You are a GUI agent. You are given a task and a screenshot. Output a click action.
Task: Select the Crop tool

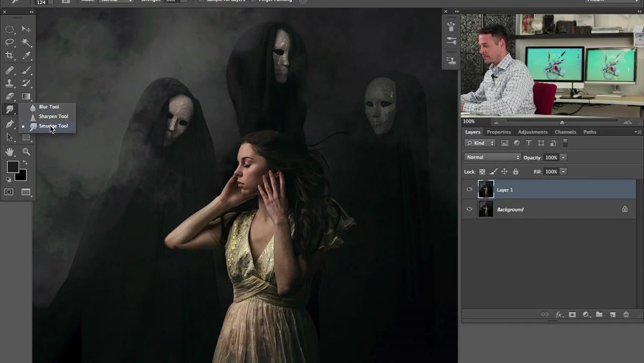10,55
